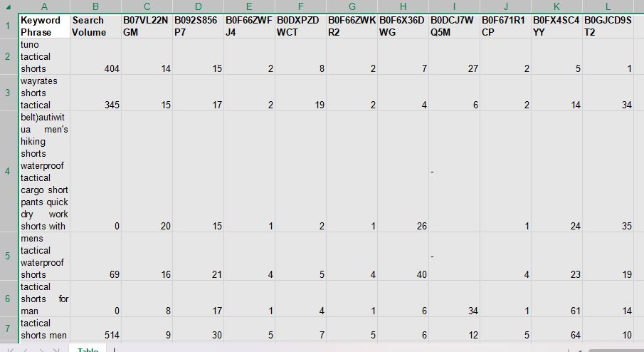The width and height of the screenshot is (644, 352).
Task: Click the B0GJCD9ST2 header cell
Action: coord(608,26)
